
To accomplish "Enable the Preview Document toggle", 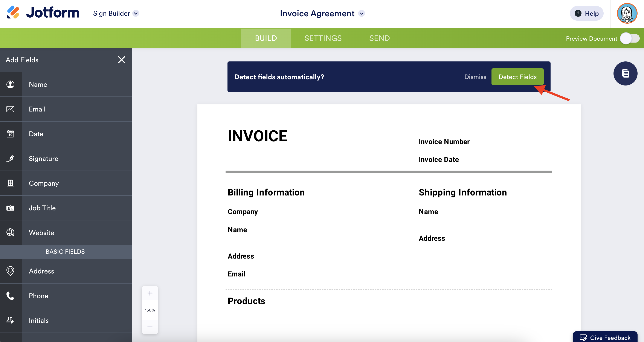I will click(629, 38).
